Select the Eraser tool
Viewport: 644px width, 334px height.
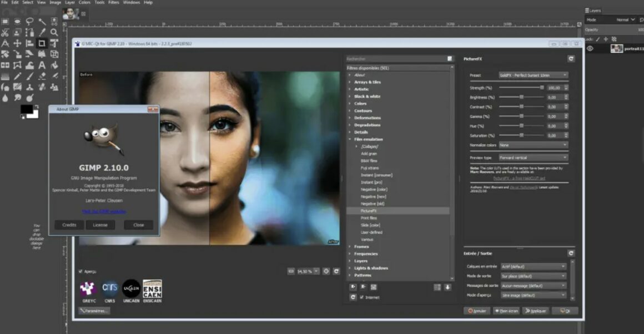point(42,77)
